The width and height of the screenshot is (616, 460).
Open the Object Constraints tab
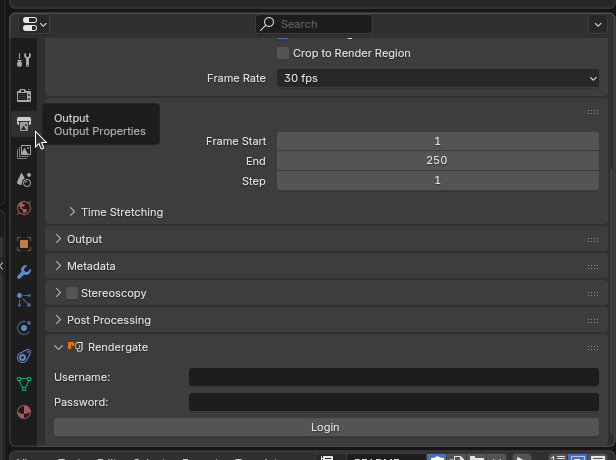pos(24,356)
